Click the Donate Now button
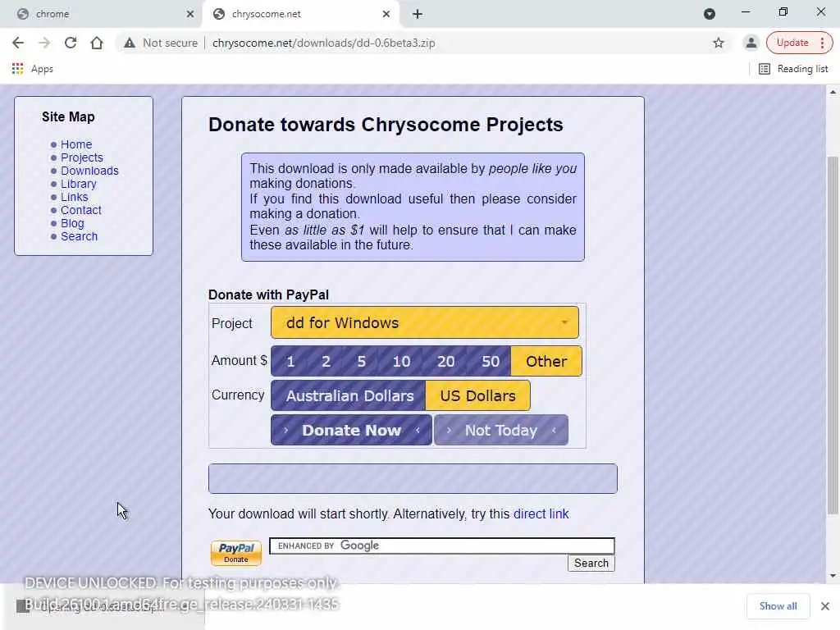Screen dimensions: 840x630 point(351,430)
